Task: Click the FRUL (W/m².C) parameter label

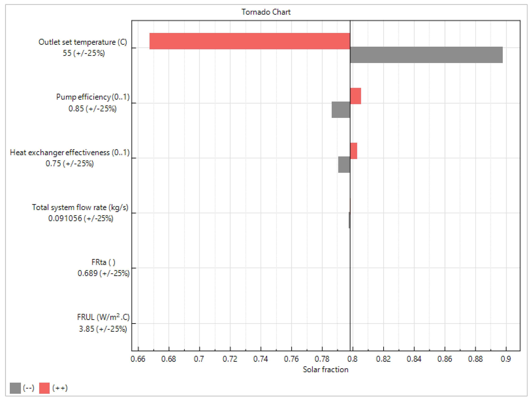Action: click(103, 317)
